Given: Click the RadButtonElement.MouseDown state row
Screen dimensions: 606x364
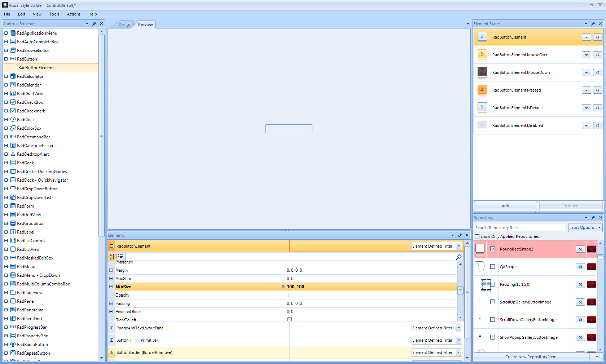Looking at the screenshot, I should point(538,72).
